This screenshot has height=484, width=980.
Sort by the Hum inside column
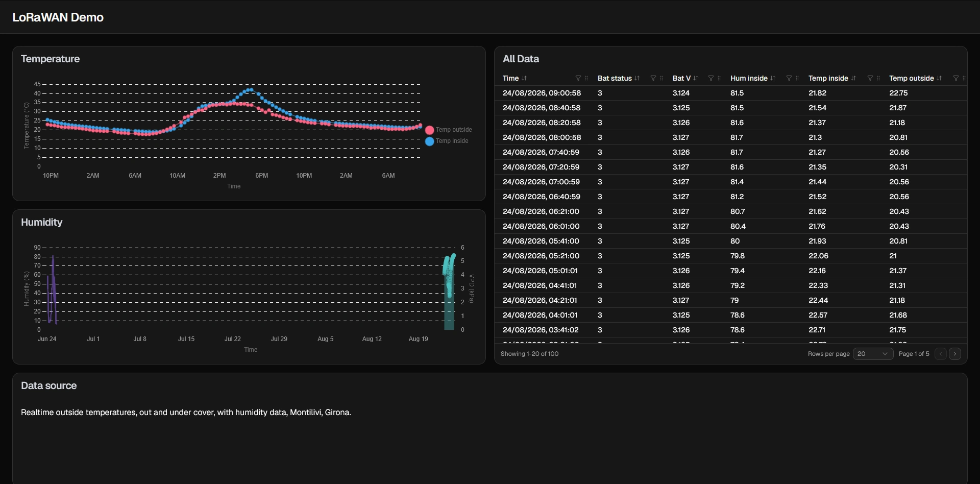tap(773, 78)
